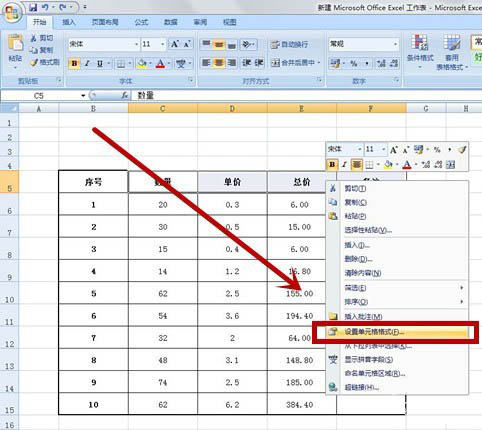Increase decimal icon in mini toolbar
The image size is (482, 430).
426,164
